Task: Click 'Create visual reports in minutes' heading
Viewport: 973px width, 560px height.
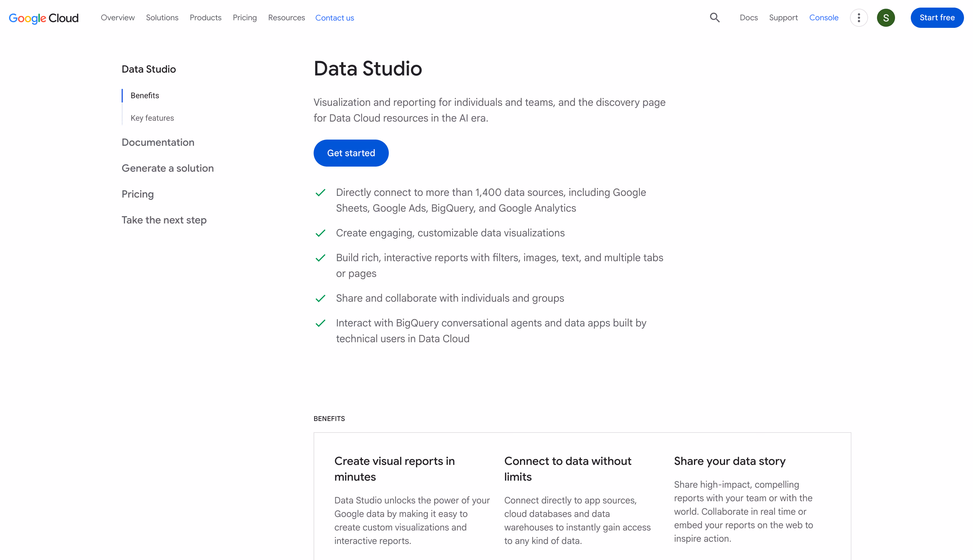Action: point(394,469)
